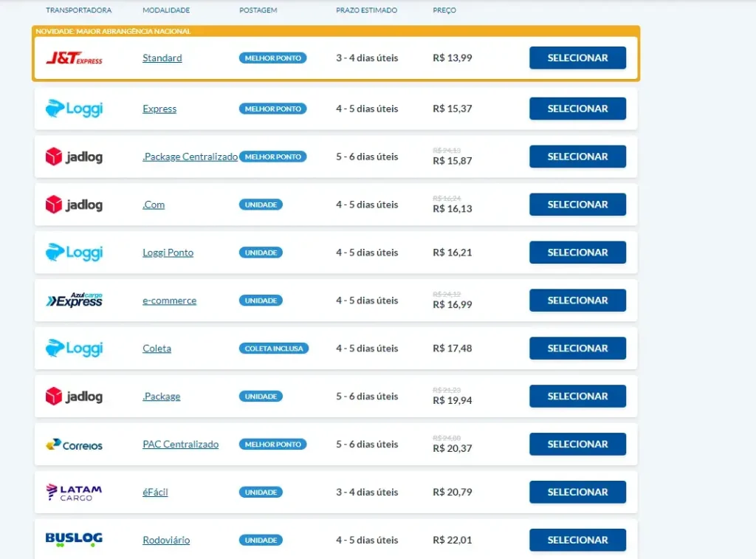Click Jadlog logo in the .Com row
Image resolution: width=756 pixels, height=559 pixels.
(74, 205)
